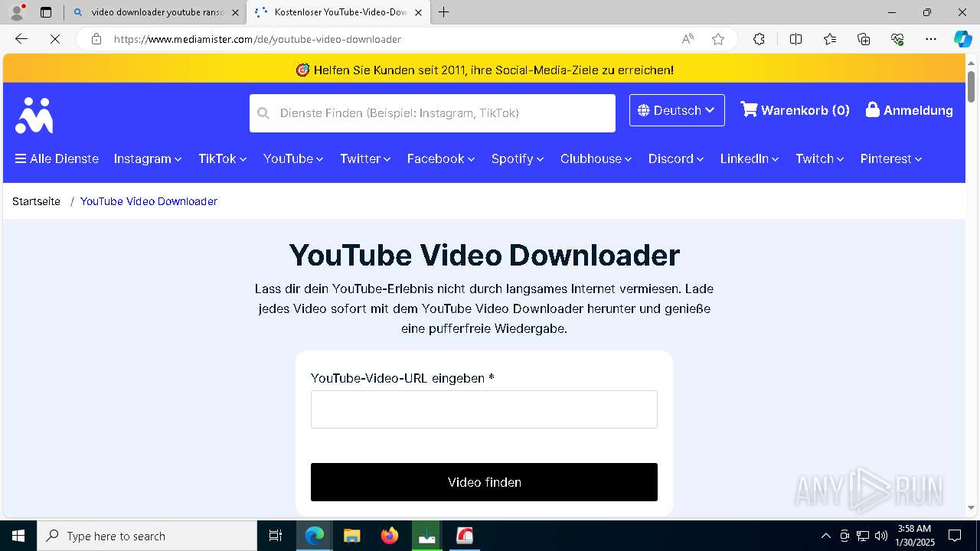Switch to Microsoft Edge on taskbar
The width and height of the screenshot is (980, 551).
[314, 536]
